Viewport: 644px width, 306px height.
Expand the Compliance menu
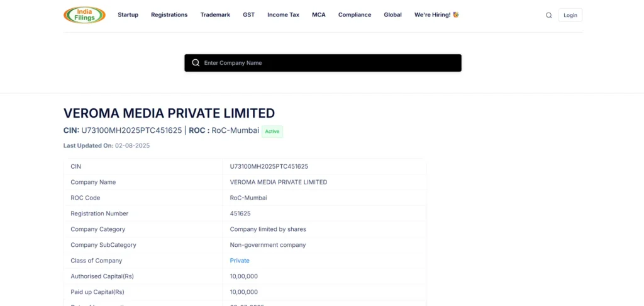pyautogui.click(x=355, y=15)
